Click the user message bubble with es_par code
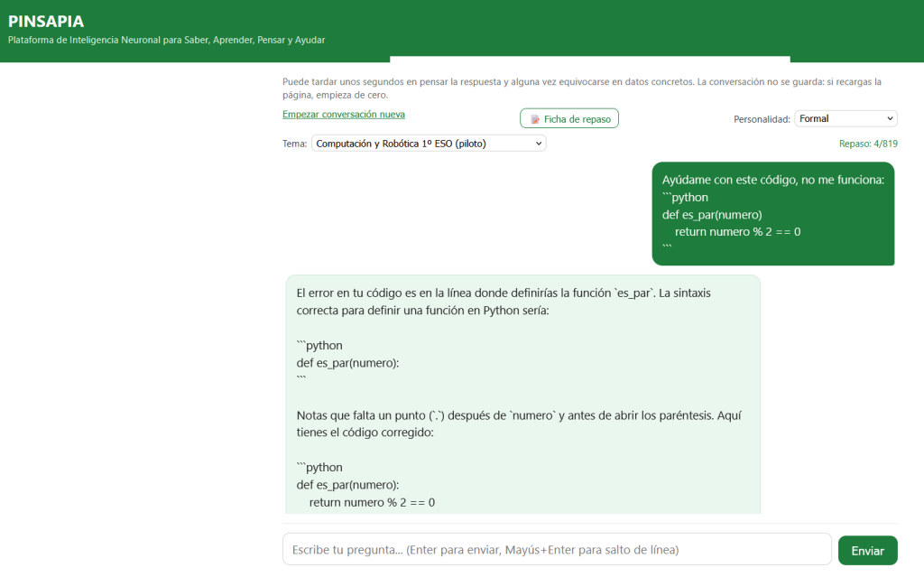The height and width of the screenshot is (577, 924). click(x=773, y=214)
